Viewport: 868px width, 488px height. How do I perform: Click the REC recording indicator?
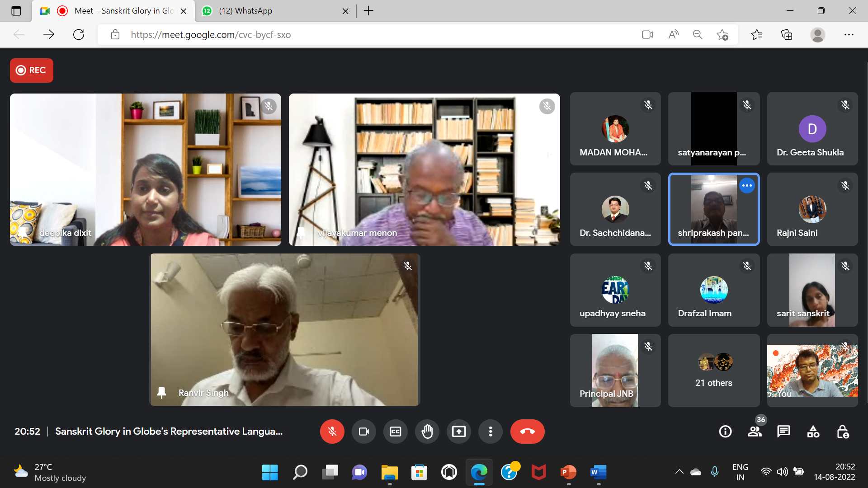click(32, 70)
